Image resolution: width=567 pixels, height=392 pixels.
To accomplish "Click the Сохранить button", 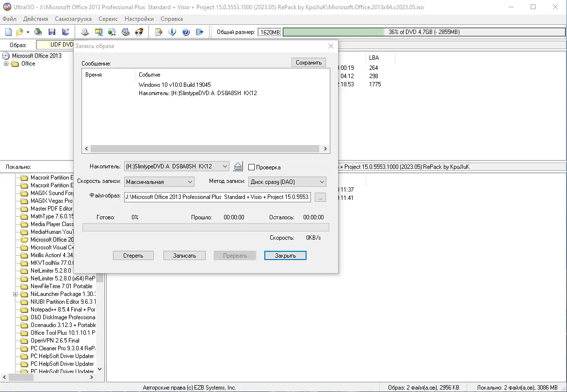I will (309, 63).
